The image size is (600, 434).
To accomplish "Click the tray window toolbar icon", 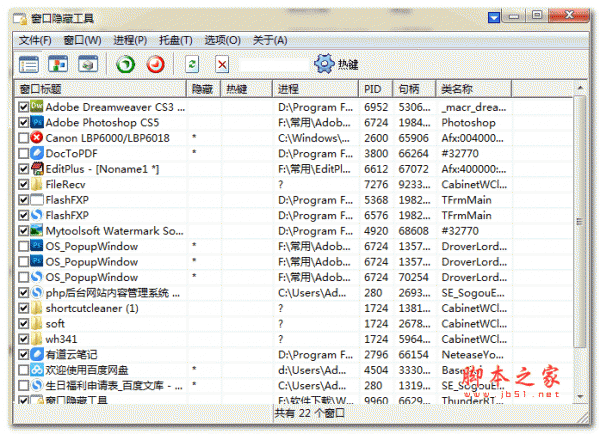I will (x=88, y=64).
